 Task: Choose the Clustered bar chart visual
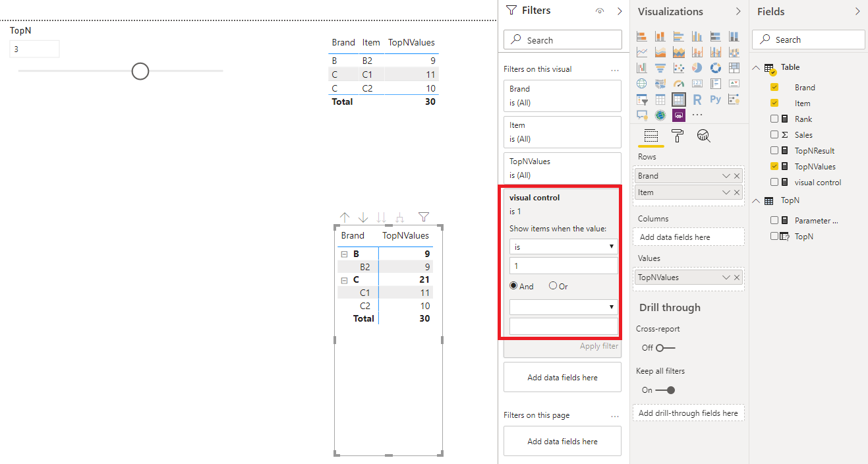pos(679,36)
